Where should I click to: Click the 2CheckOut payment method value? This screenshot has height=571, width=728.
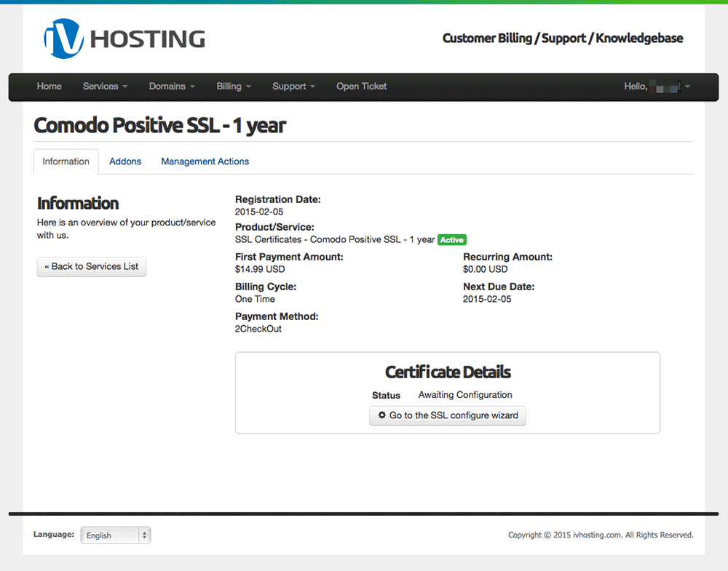(x=258, y=329)
